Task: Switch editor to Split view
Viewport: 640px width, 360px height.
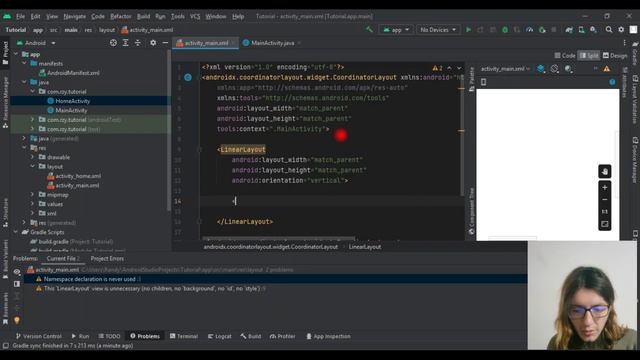Action: pyautogui.click(x=589, y=56)
